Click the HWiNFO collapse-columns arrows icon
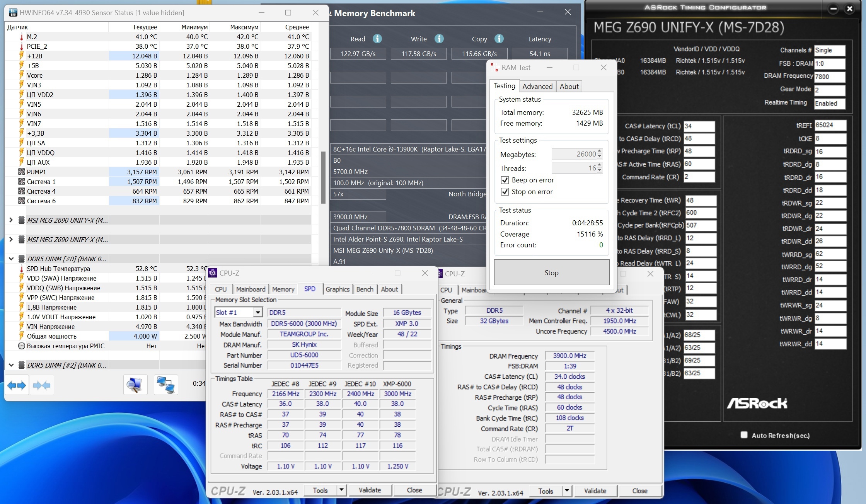Viewport: 866px width, 504px height. click(42, 385)
